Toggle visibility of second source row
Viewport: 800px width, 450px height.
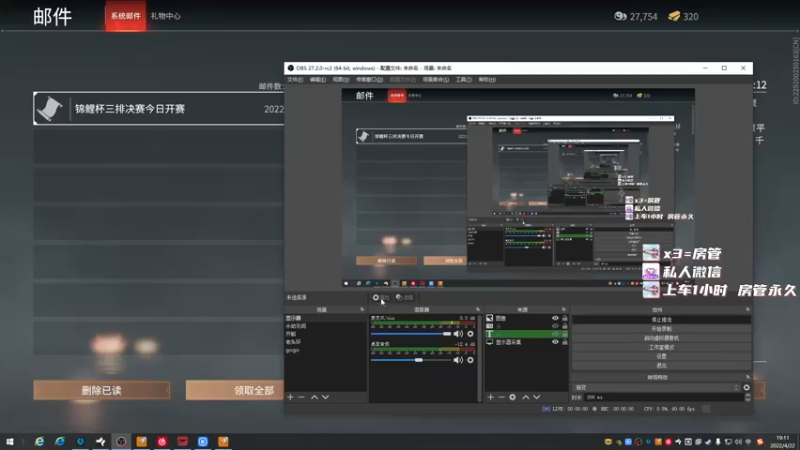point(555,326)
